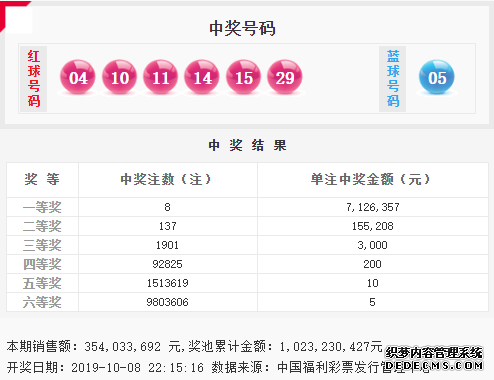Click the red ball numbered 15
This screenshot has width=494, height=380.
click(x=244, y=77)
